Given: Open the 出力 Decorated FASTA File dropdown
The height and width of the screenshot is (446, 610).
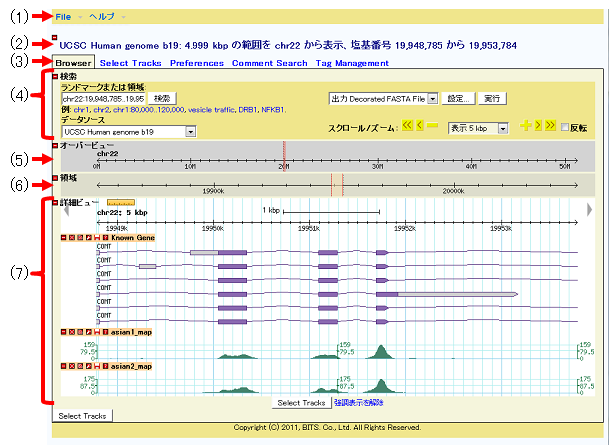Looking at the screenshot, I should pyautogui.click(x=383, y=98).
